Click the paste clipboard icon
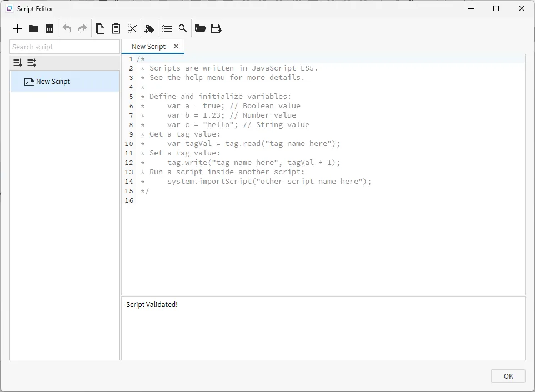Viewport: 535px width, 392px height. (x=116, y=28)
